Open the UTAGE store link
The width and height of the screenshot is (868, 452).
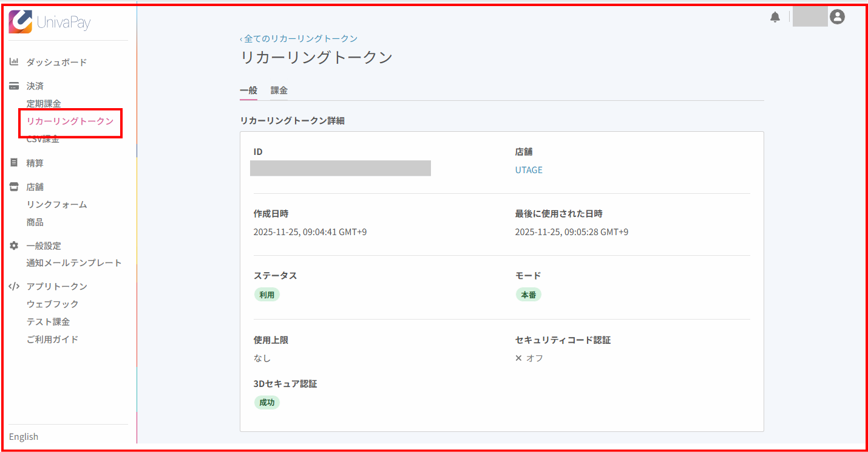529,170
